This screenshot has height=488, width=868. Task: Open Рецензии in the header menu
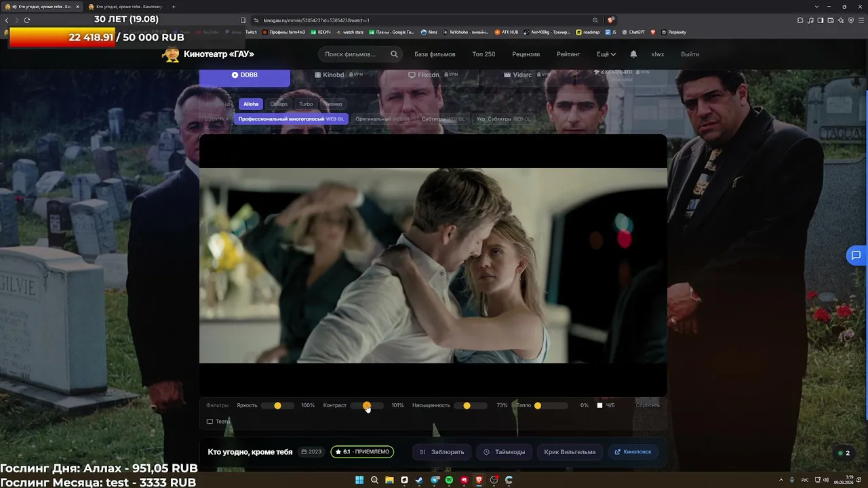click(x=526, y=54)
